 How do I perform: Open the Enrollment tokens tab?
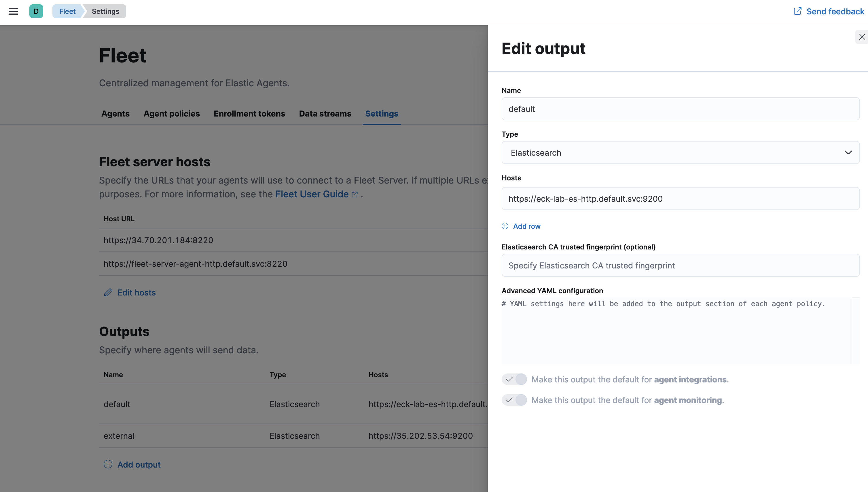tap(249, 114)
